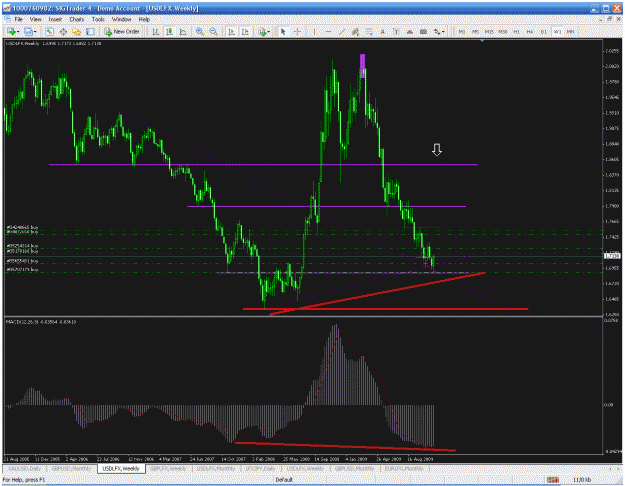Switch timeframe to M1
This screenshot has height=486, width=625.
(462, 31)
